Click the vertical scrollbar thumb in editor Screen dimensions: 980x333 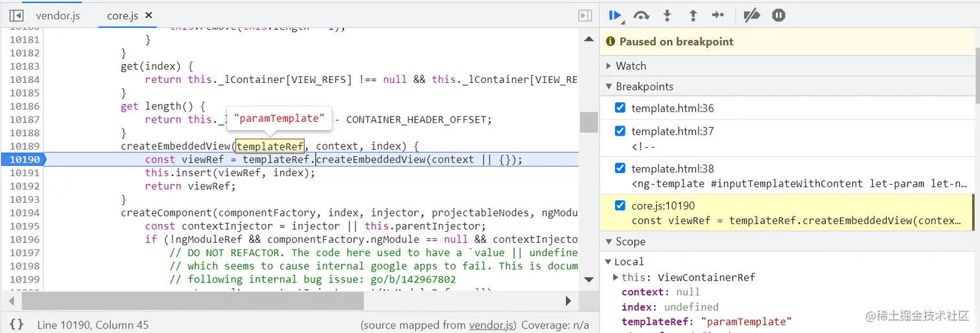(589, 122)
